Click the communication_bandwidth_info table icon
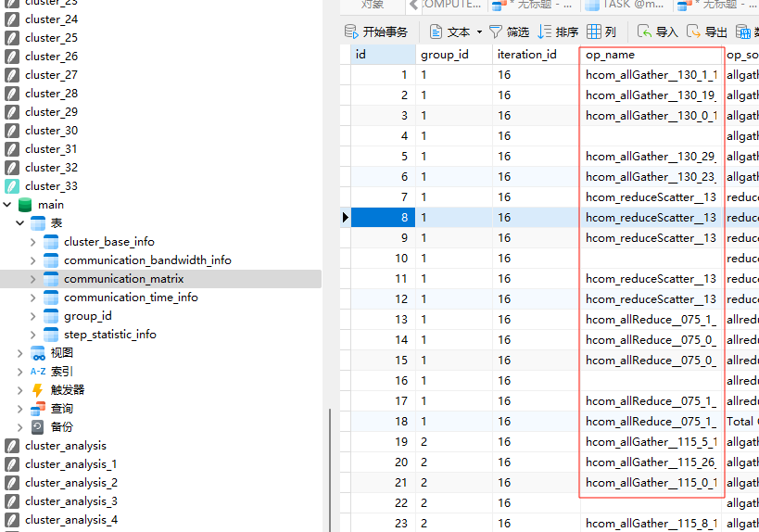The image size is (759, 532). coord(51,260)
